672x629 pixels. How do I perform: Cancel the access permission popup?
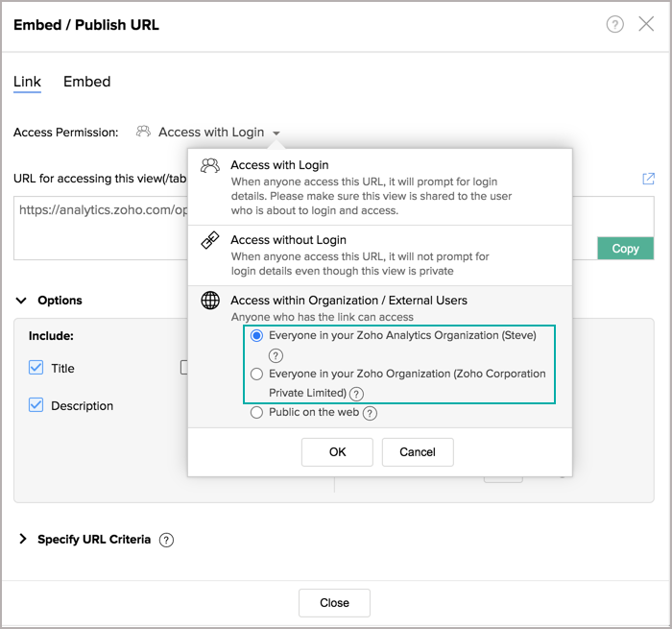click(x=418, y=452)
